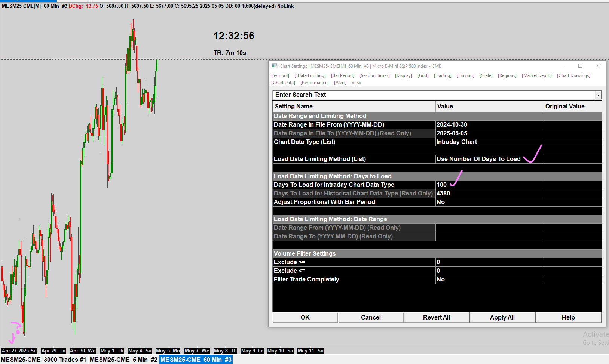Edit the Days To Load for Intraday value
Viewport: 609px width, 364px height.
point(489,185)
